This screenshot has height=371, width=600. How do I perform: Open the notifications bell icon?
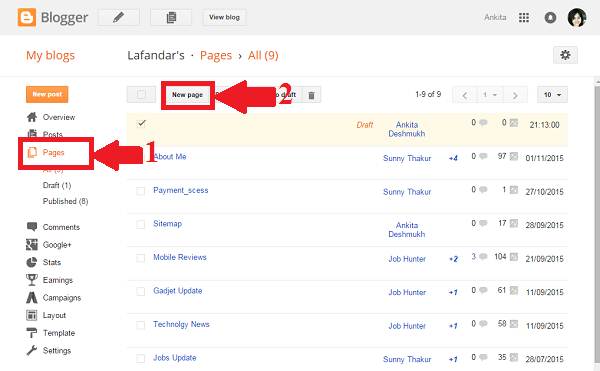coord(550,17)
